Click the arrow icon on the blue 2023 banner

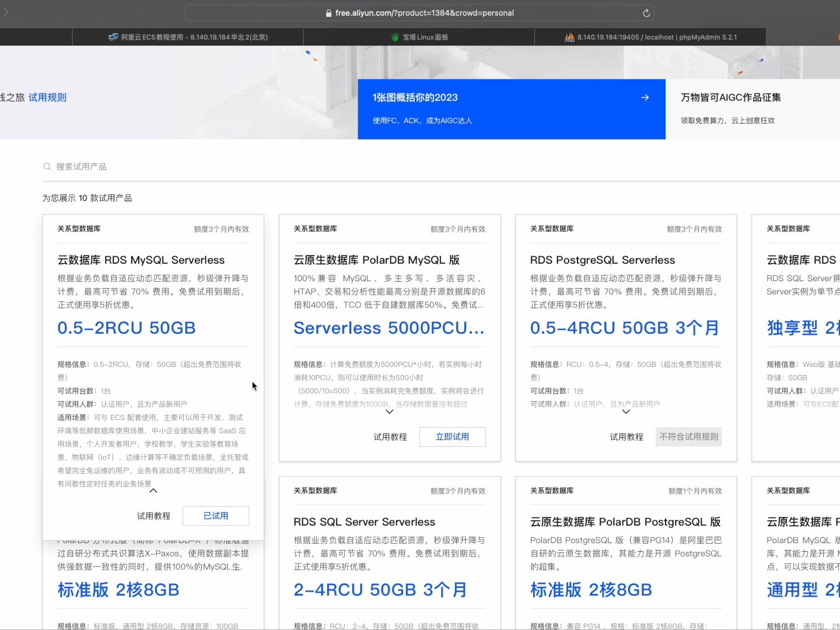pos(645,97)
